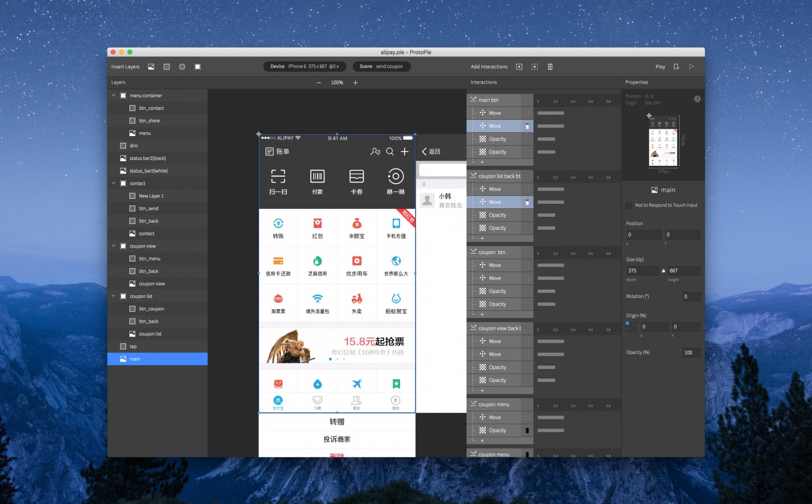
Task: Click the Width input showing 375
Action: click(641, 270)
